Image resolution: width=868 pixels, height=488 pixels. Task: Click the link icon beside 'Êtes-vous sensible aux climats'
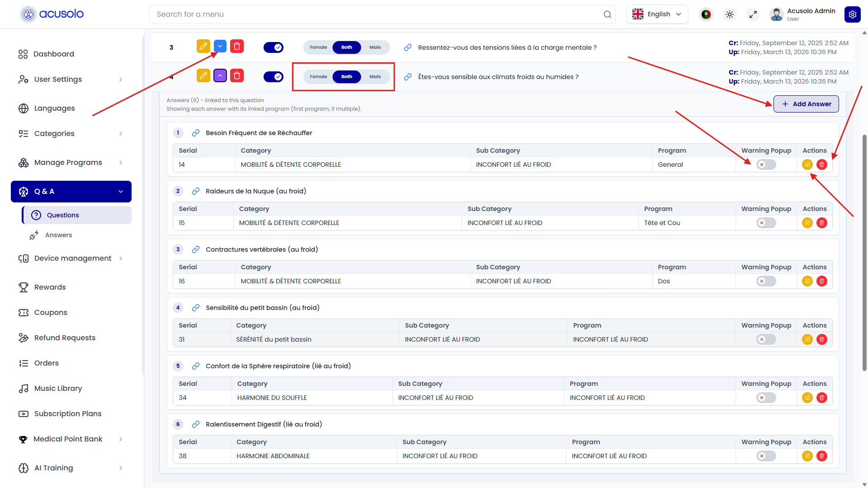click(408, 77)
